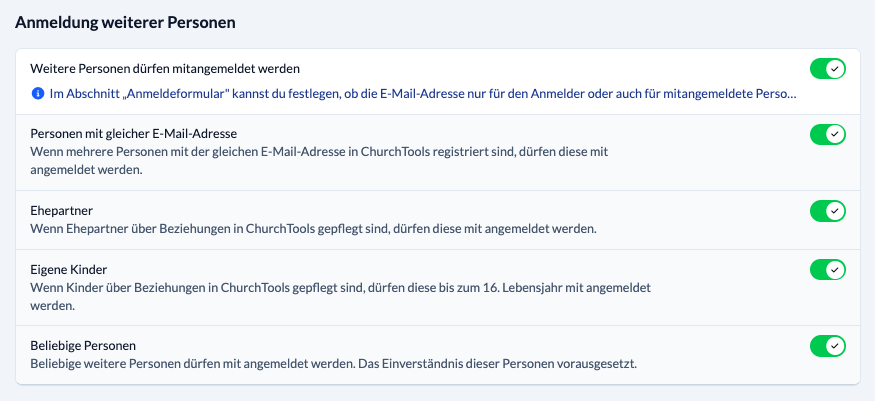Disable the 'Beliebige Personen' toggle
The height and width of the screenshot is (401, 875).
coord(828,346)
